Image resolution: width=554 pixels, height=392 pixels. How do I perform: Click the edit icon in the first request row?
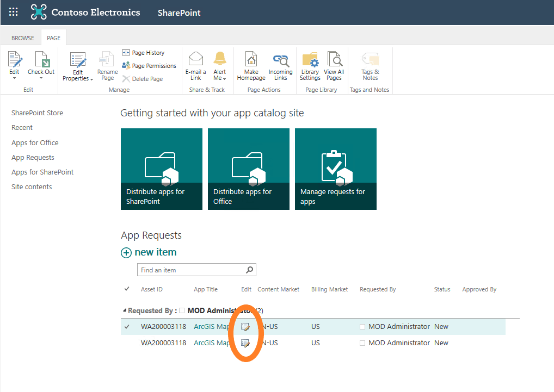coord(245,327)
